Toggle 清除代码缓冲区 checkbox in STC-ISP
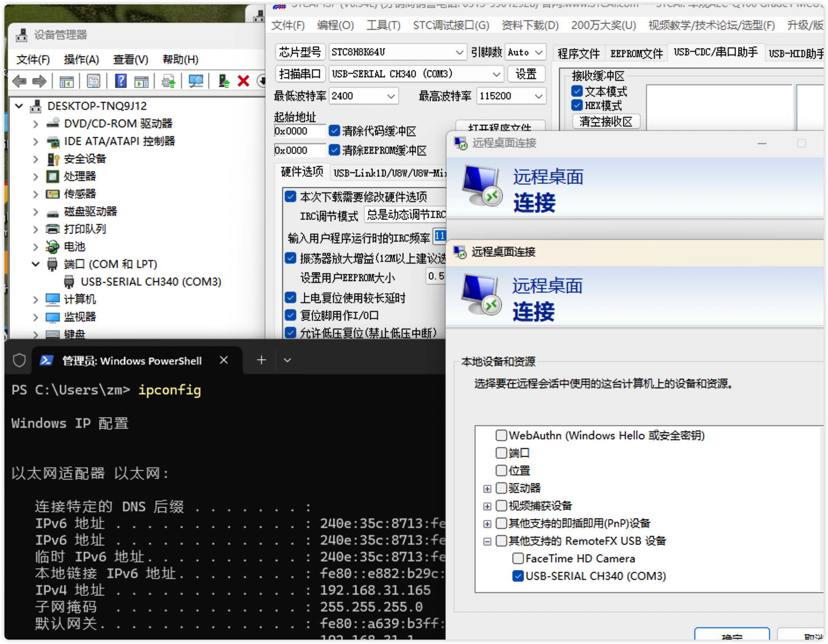This screenshot has width=828, height=644. pyautogui.click(x=334, y=131)
